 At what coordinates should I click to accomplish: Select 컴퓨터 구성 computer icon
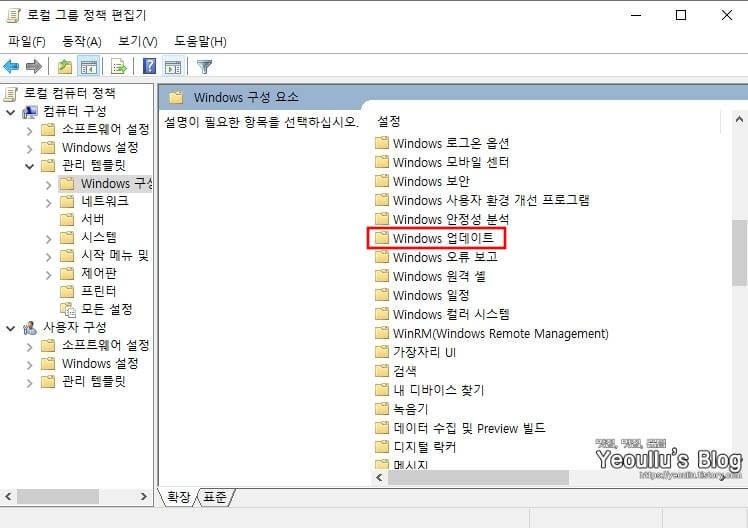(x=30, y=112)
